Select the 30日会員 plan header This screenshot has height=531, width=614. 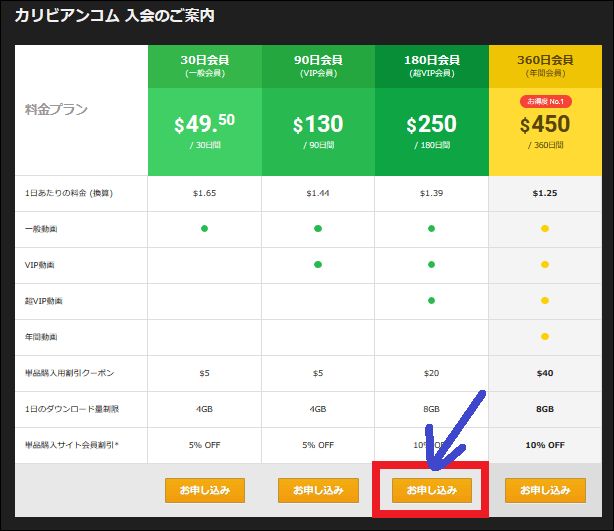point(204,65)
